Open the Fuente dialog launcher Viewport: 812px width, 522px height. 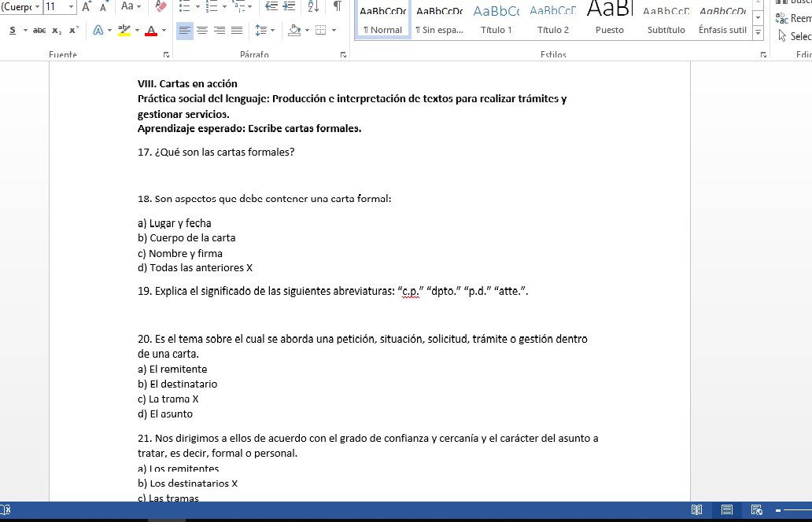coord(166,54)
